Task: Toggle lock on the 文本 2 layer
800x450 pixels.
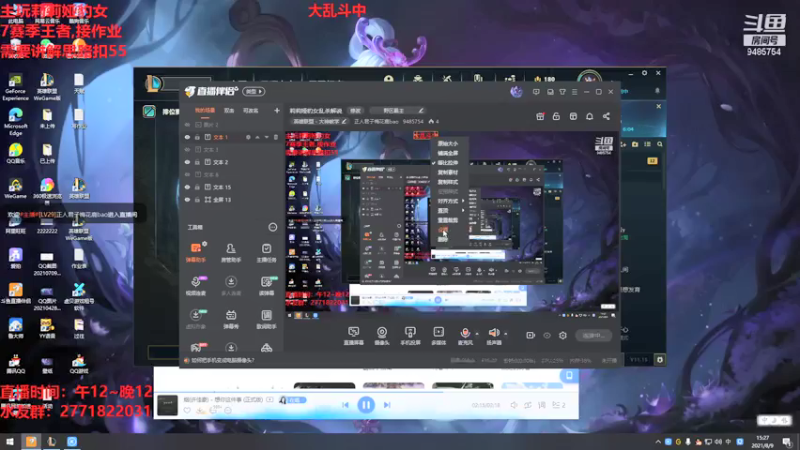Action: click(x=197, y=162)
